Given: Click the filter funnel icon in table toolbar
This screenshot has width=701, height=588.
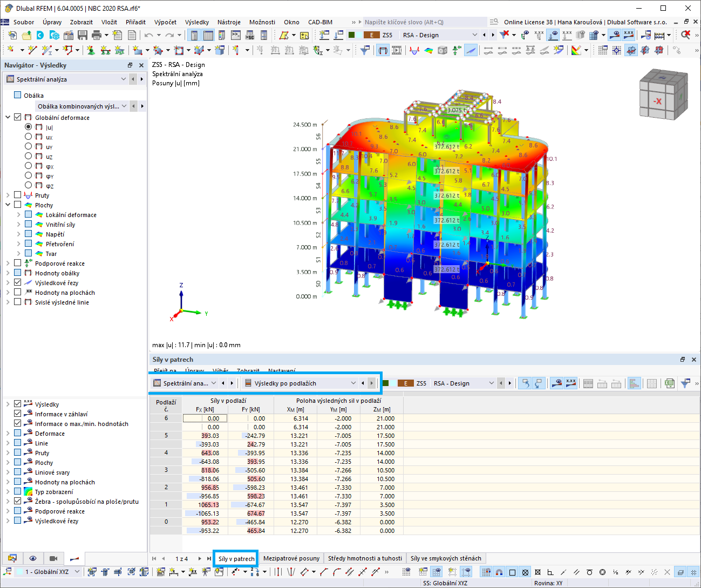Looking at the screenshot, I should 685,383.
